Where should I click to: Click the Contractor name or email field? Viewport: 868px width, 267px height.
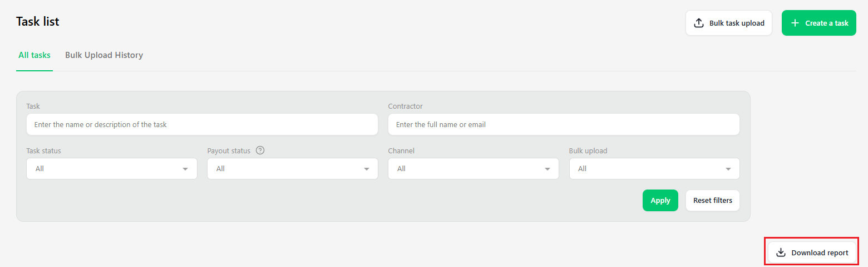click(x=563, y=125)
